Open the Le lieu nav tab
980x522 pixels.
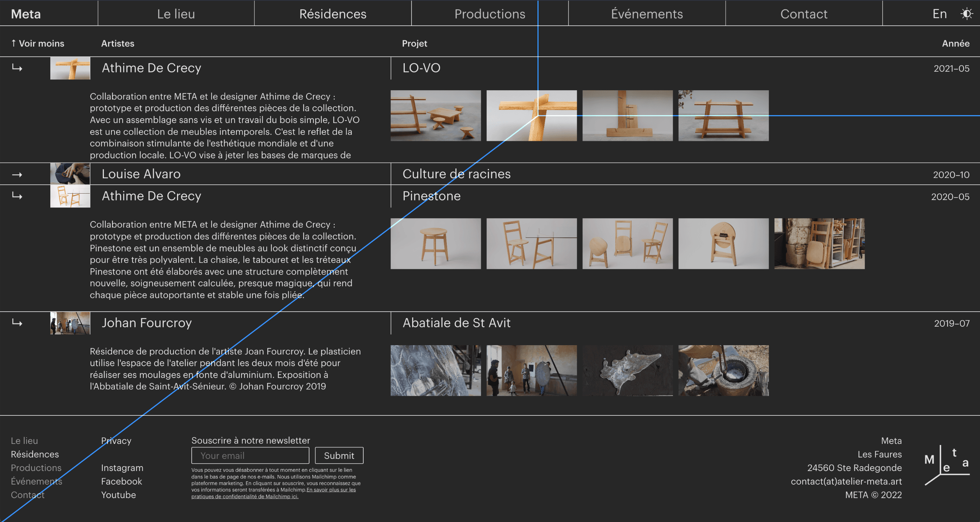(x=176, y=14)
